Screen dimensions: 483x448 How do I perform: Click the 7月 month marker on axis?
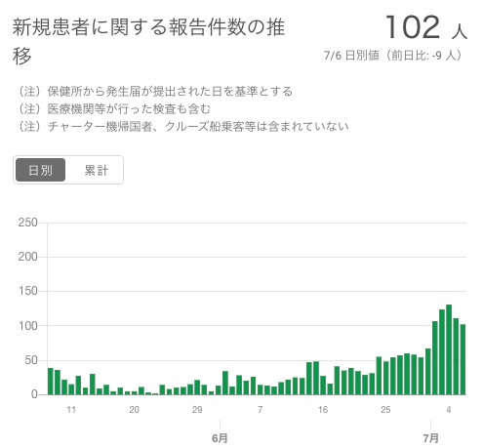point(430,438)
